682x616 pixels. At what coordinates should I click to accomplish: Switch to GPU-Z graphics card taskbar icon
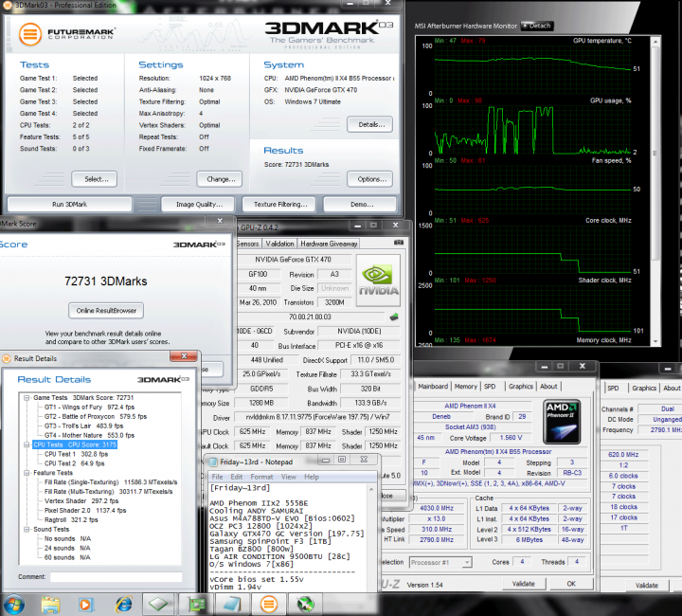[x=196, y=605]
